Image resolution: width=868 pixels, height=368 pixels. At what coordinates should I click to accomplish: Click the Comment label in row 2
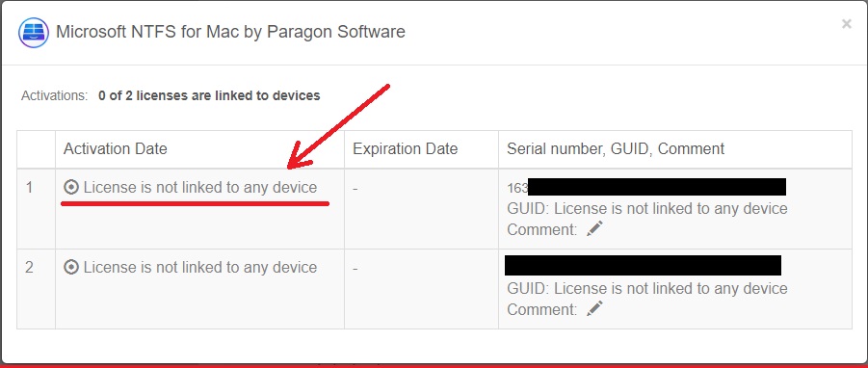tap(542, 309)
